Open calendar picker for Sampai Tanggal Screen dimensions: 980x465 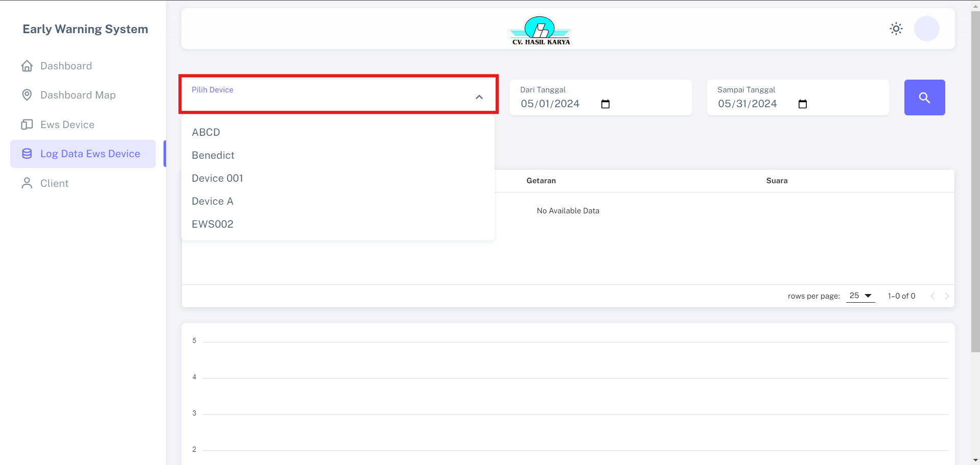[802, 104]
